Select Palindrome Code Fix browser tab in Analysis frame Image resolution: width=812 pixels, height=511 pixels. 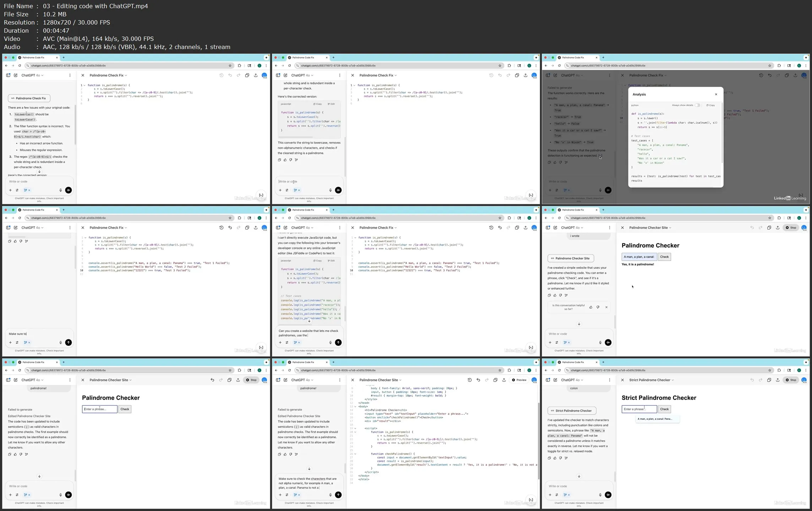[x=577, y=58]
